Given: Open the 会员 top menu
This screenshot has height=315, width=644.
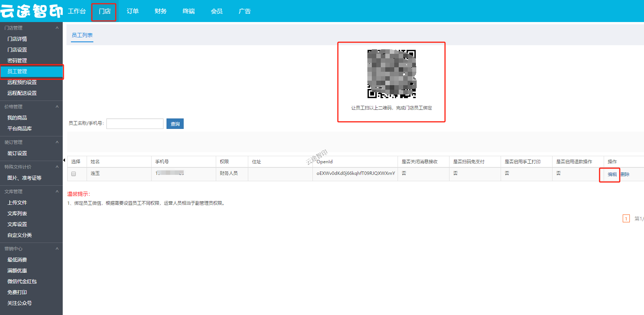Looking at the screenshot, I should [x=217, y=11].
